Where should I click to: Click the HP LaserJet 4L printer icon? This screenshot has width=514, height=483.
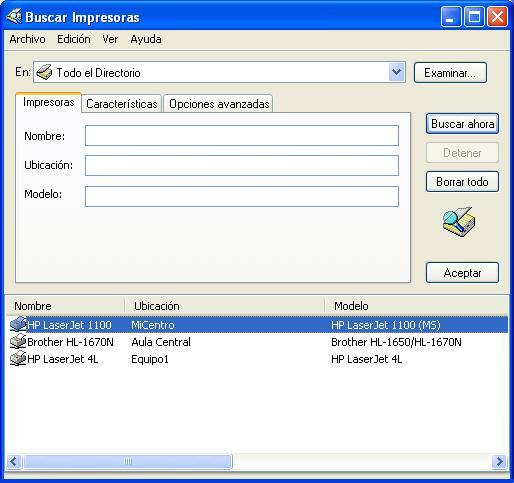tap(18, 359)
